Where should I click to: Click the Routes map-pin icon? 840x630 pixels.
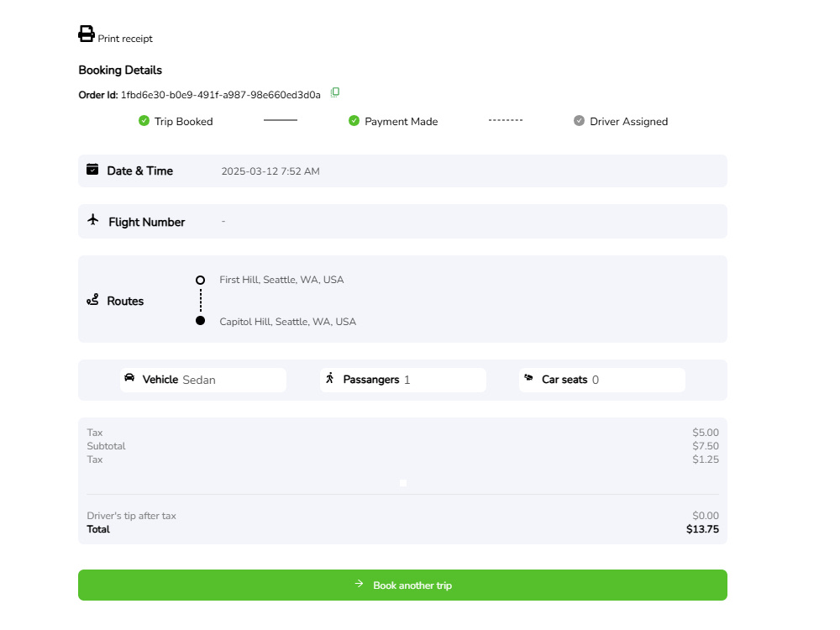(92, 300)
